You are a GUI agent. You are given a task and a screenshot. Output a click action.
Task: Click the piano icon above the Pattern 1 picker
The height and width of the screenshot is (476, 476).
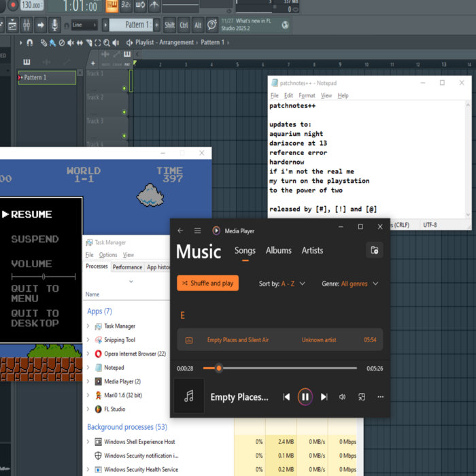pyautogui.click(x=27, y=62)
